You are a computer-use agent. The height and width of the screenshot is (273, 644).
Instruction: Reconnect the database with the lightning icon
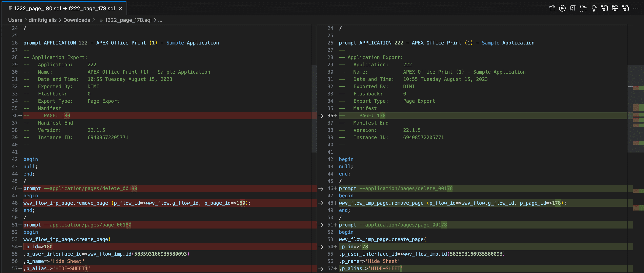625,8
